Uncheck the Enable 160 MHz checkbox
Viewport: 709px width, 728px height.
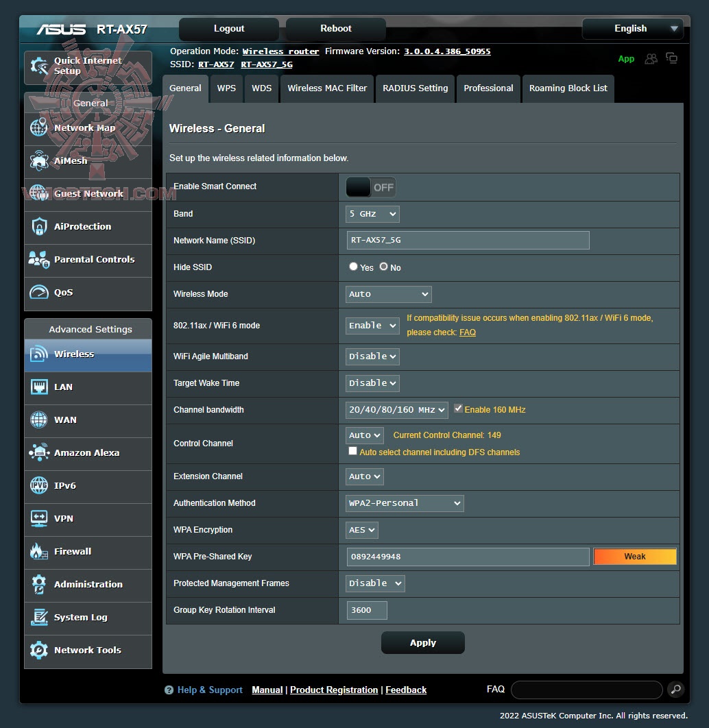coord(458,409)
